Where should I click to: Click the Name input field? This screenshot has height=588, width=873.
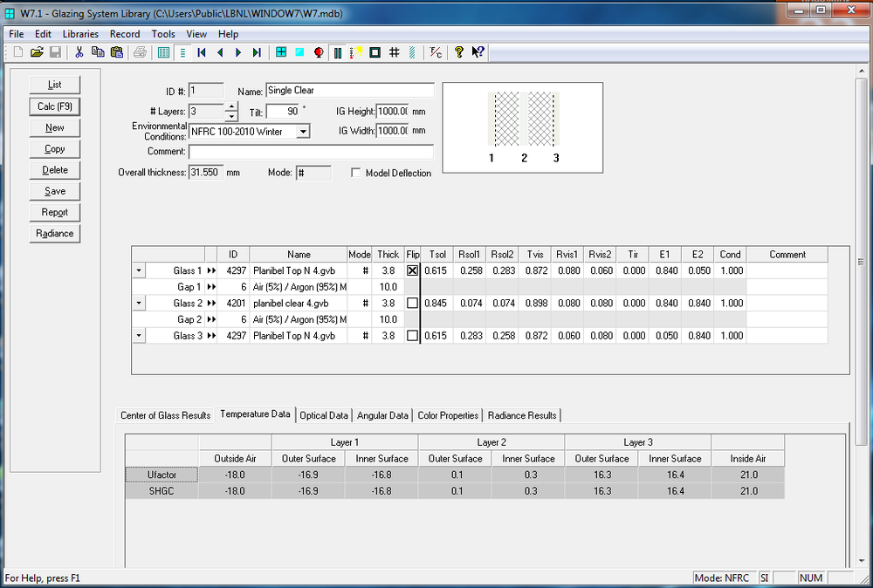coord(349,90)
